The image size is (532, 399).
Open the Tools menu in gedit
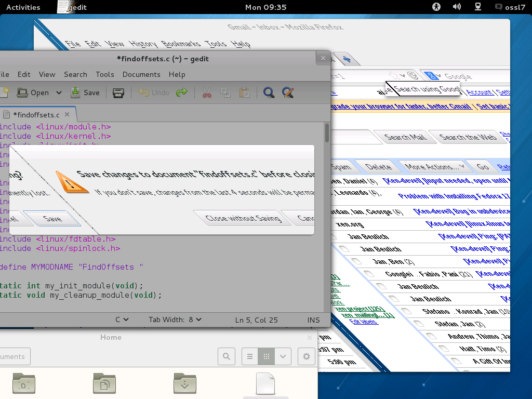[105, 74]
